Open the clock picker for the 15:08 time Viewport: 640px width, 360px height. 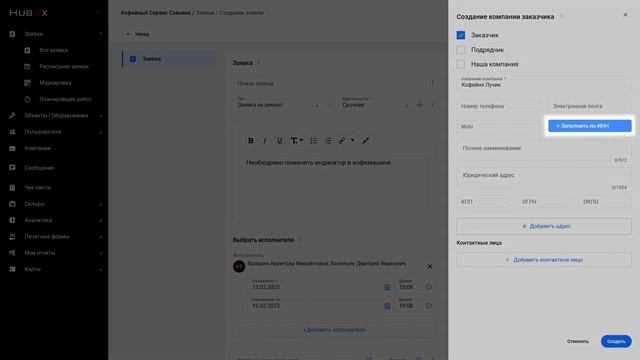click(x=429, y=287)
